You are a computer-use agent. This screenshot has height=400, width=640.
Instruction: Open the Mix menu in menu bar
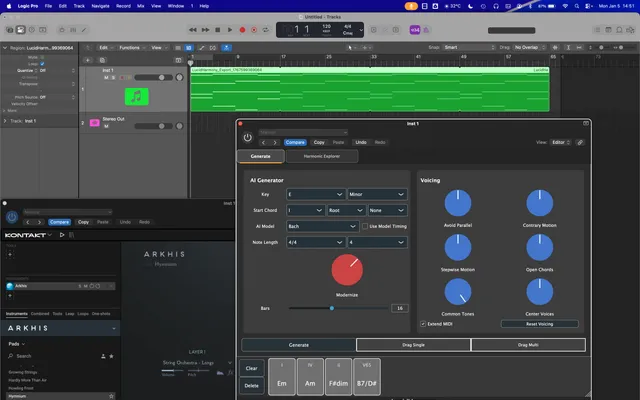(x=141, y=6)
